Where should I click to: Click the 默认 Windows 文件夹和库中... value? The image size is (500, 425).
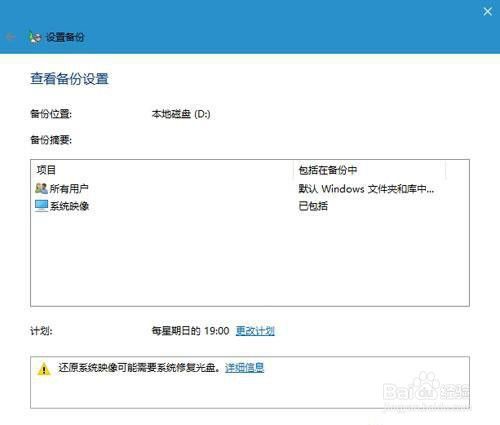(x=366, y=189)
